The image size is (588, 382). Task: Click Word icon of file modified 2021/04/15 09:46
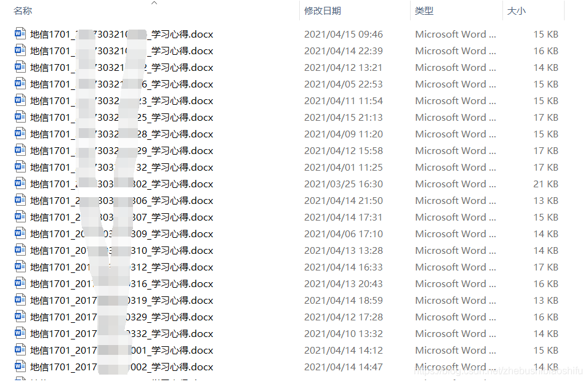click(20, 33)
